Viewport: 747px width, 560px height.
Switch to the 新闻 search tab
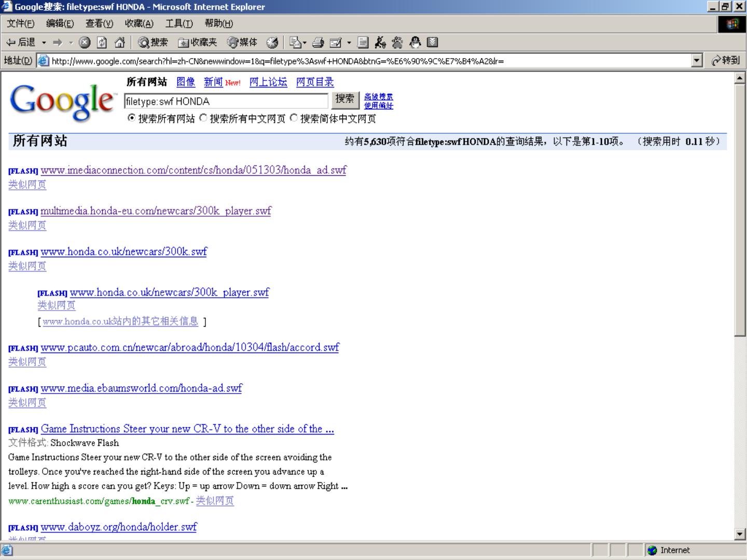pyautogui.click(x=213, y=82)
